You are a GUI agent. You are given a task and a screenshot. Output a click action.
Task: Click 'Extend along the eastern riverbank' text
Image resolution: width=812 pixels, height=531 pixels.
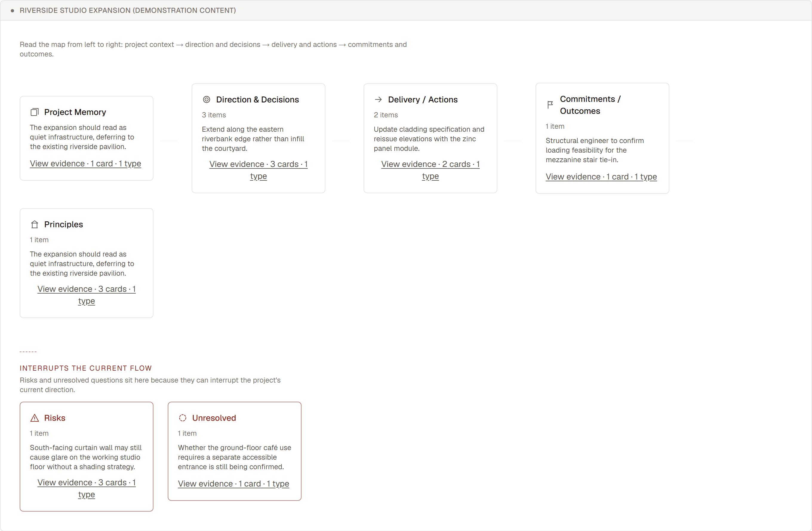tap(253, 139)
